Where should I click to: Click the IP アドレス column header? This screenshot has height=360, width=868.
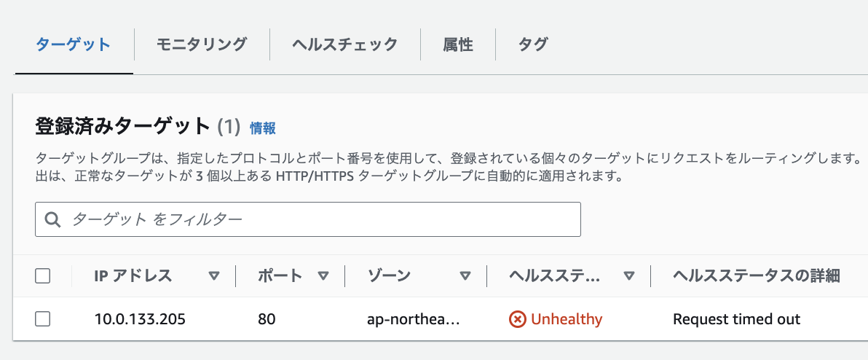[133, 275]
